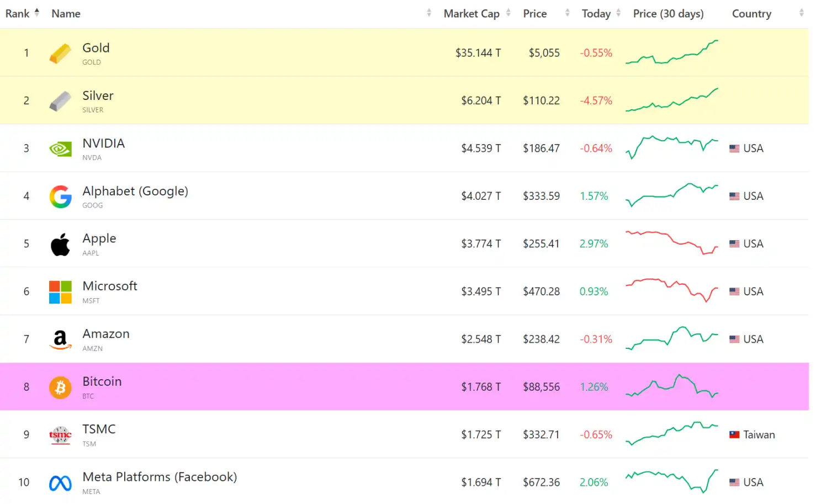Click Apple's 30-day price sparkline
The image size is (816, 504).
tap(671, 243)
